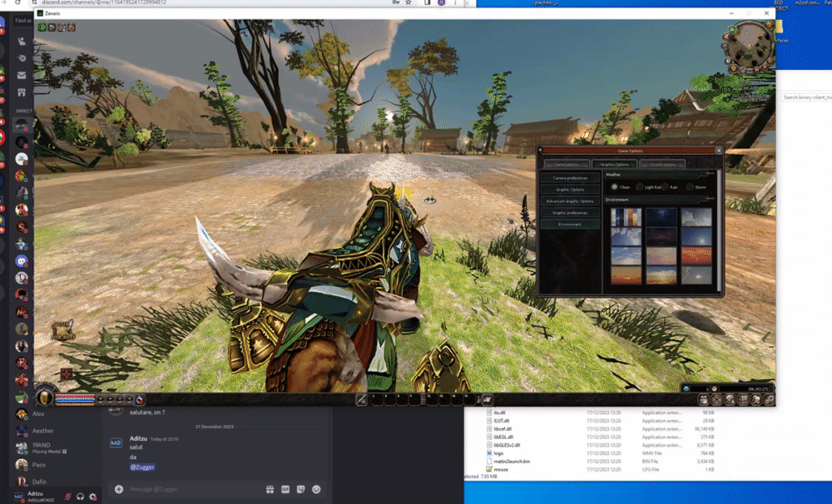Click the globe icon beside the currency display
832x504 pixels.
click(x=686, y=388)
